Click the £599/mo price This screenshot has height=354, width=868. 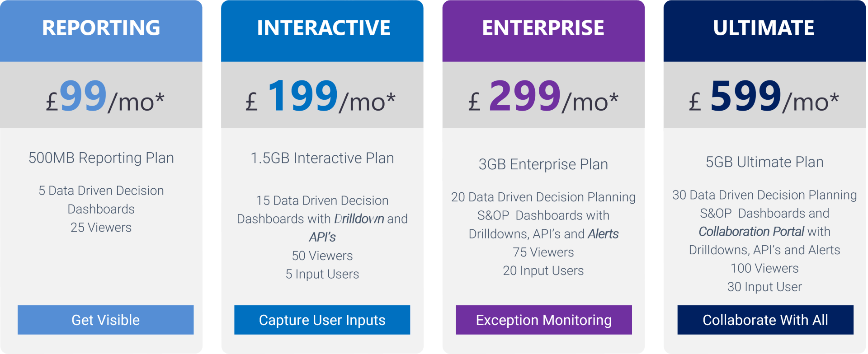click(764, 97)
